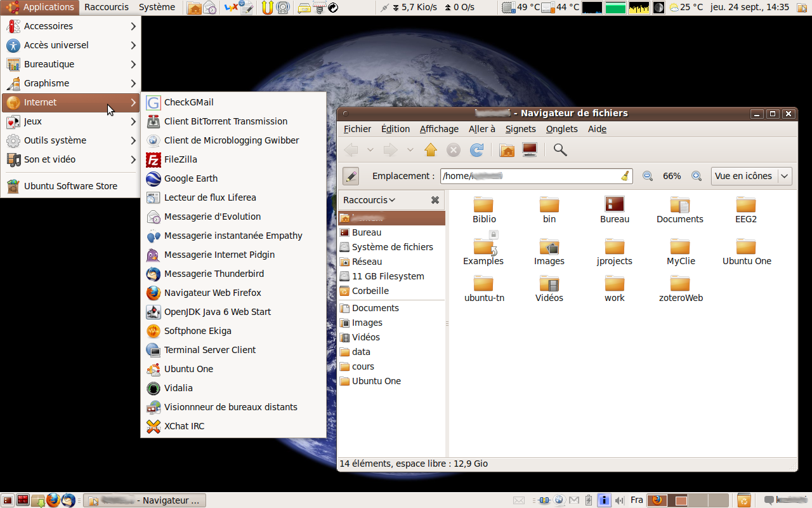Open the Affichage menu
The height and width of the screenshot is (508, 812).
(439, 129)
